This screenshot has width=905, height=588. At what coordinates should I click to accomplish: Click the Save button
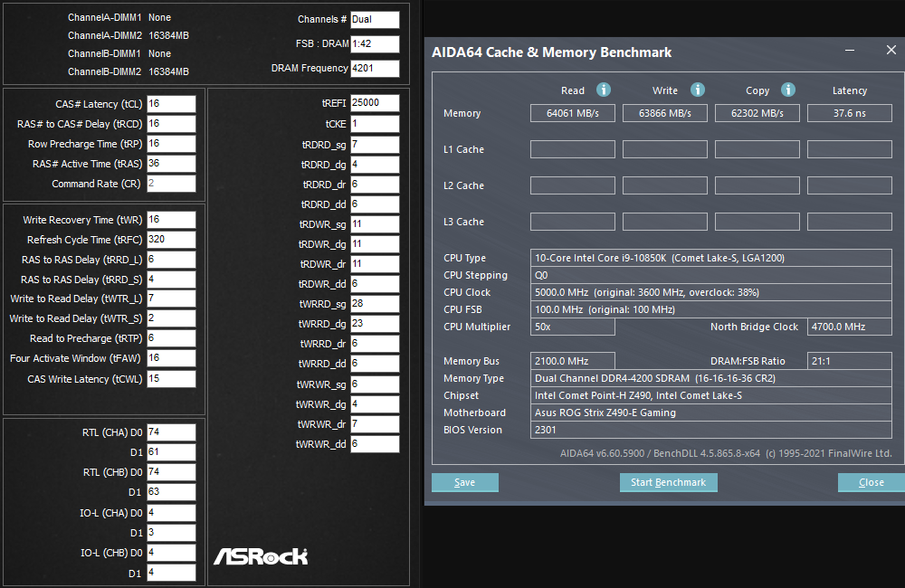(464, 482)
